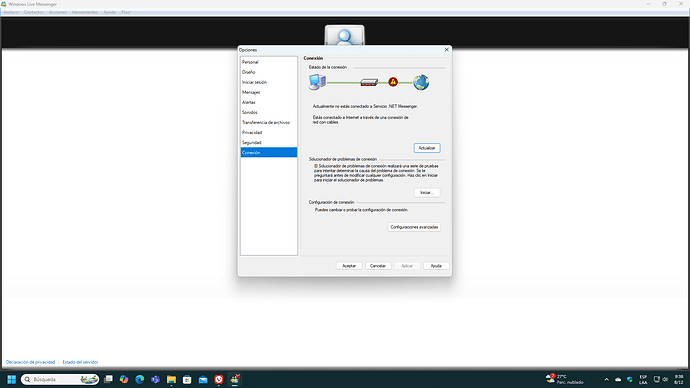Select the Alertas category
The width and height of the screenshot is (690, 388).
tap(268, 102)
